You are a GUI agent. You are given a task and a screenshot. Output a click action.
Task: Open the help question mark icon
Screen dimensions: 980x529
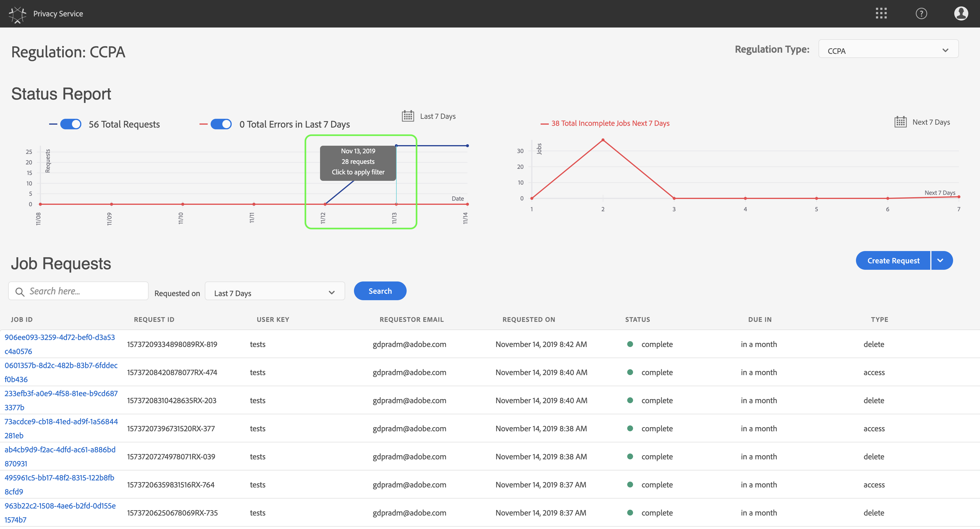(x=921, y=14)
